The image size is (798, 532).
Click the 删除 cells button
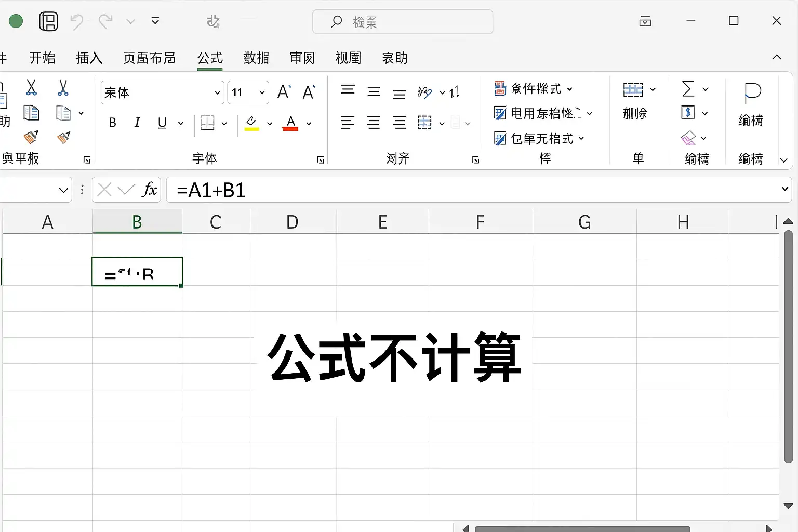pyautogui.click(x=635, y=101)
